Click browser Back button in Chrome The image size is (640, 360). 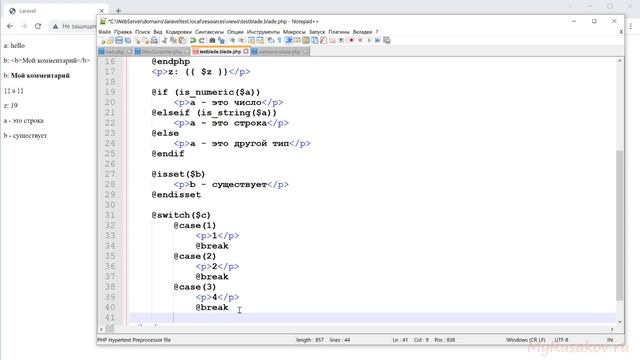pos(10,26)
